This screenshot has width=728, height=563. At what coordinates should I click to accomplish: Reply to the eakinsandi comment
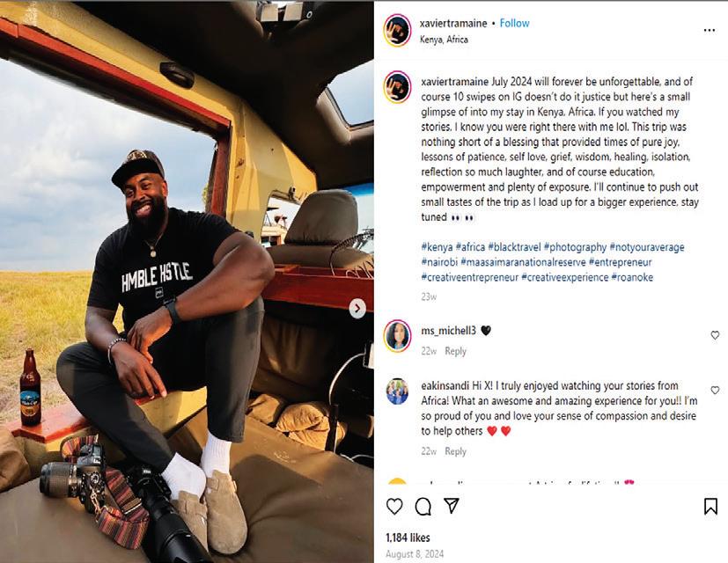point(455,451)
